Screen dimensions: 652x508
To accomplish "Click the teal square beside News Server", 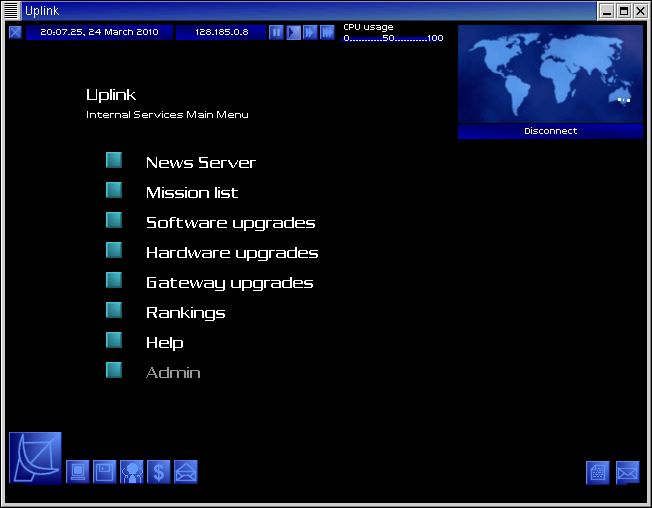I will pyautogui.click(x=114, y=160).
